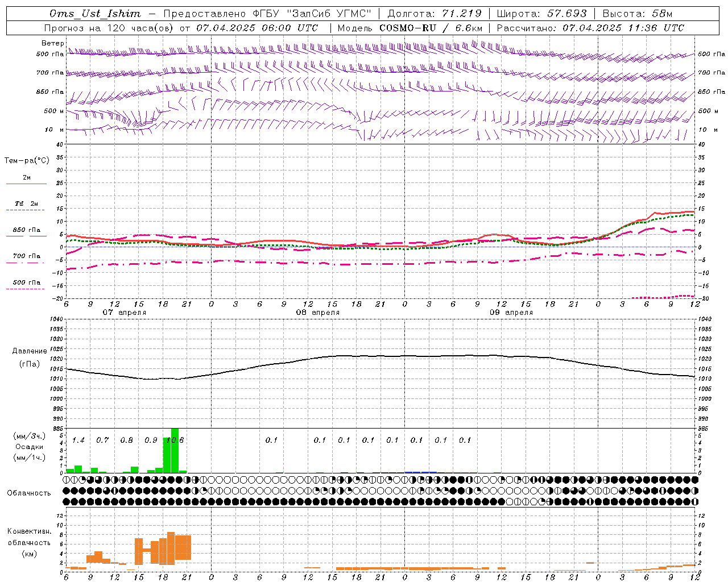Click the tallest green precipitation bar
Screen dimensions: 728x582
(175, 450)
